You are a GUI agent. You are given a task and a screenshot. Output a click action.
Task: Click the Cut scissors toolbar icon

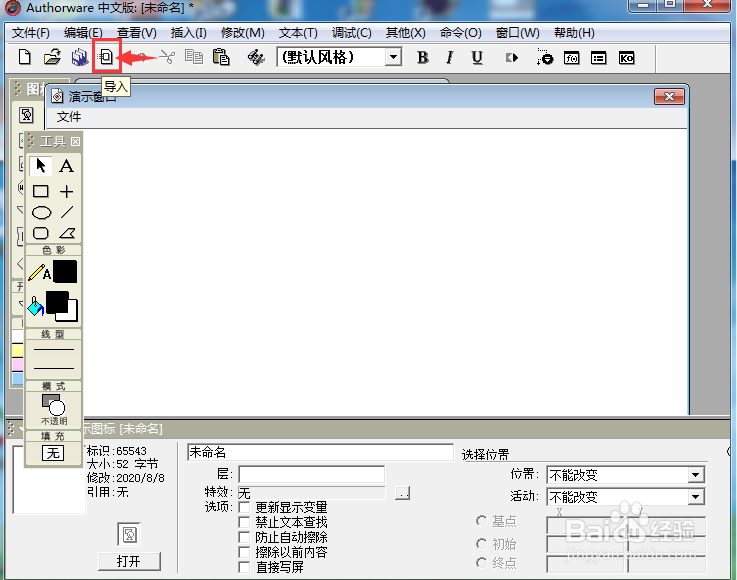pos(166,57)
